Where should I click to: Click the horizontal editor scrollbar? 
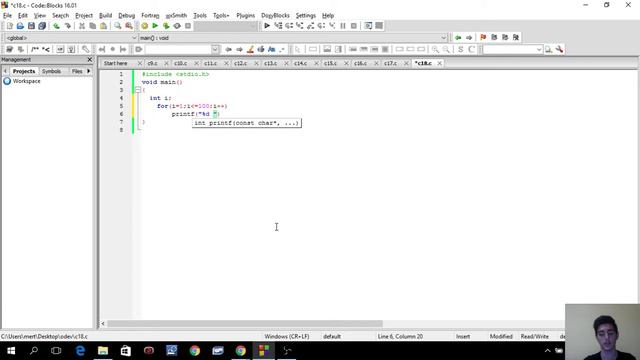pyautogui.click(x=245, y=324)
